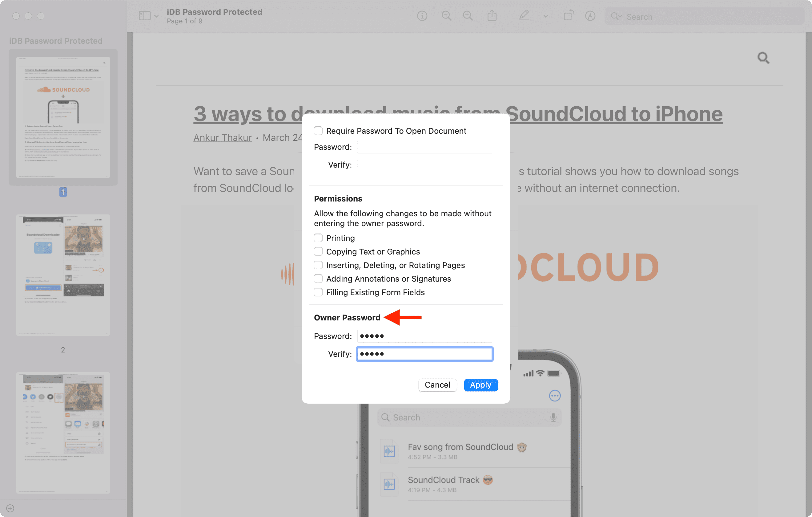Select the Markup pen highlight icon

pyautogui.click(x=524, y=15)
